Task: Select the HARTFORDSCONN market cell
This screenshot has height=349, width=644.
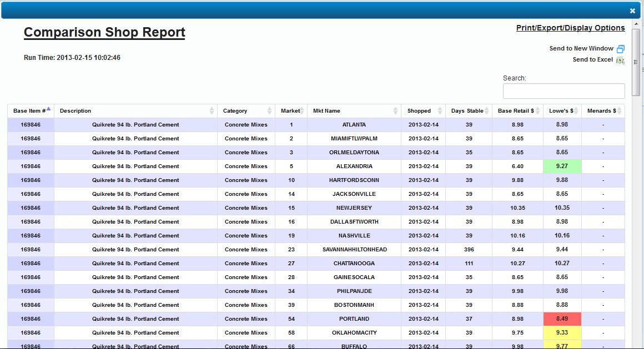Action: [x=354, y=180]
